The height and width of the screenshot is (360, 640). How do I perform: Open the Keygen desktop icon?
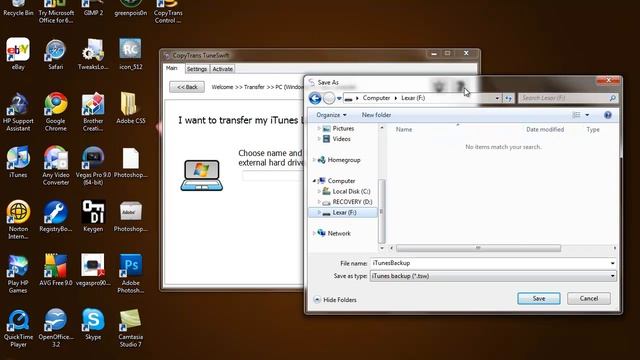[93, 216]
